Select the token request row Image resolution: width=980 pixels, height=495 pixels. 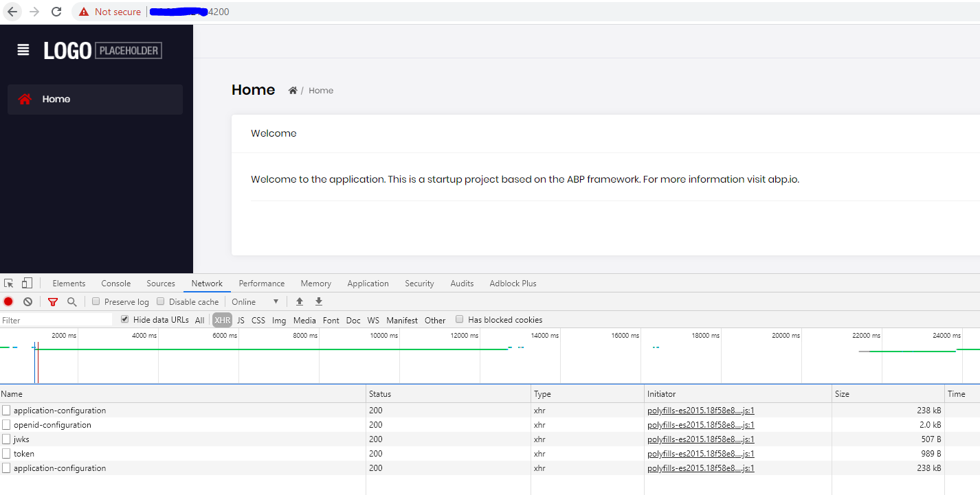pos(24,453)
